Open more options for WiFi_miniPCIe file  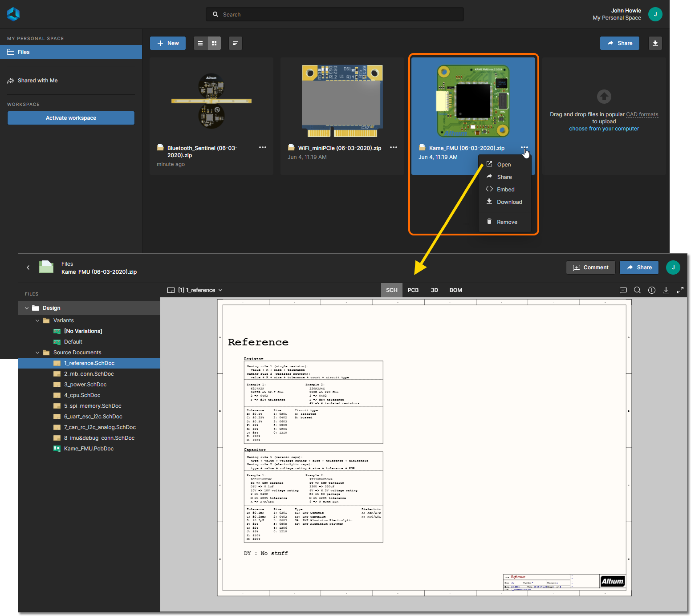pos(393,147)
